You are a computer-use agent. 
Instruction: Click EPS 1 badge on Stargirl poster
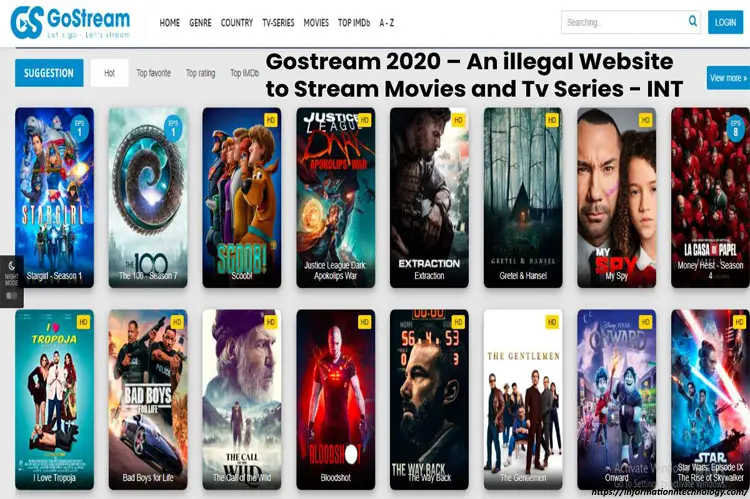79,128
